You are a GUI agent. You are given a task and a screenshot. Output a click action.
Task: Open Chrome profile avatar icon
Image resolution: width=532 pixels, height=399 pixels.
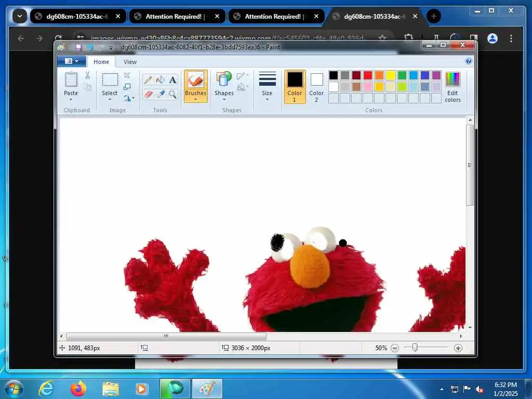(493, 38)
